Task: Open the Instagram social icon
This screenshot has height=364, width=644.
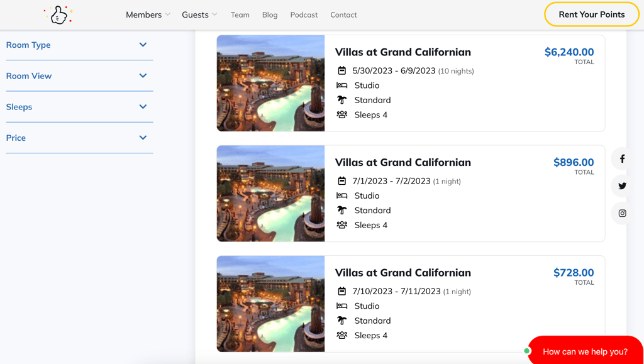Action: pos(622,213)
